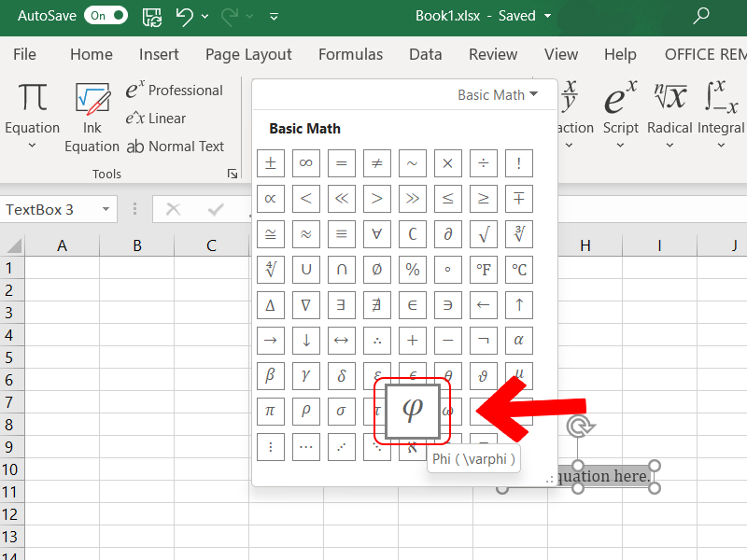The height and width of the screenshot is (560, 747).
Task: Select the Professional equation format
Action: 175,91
